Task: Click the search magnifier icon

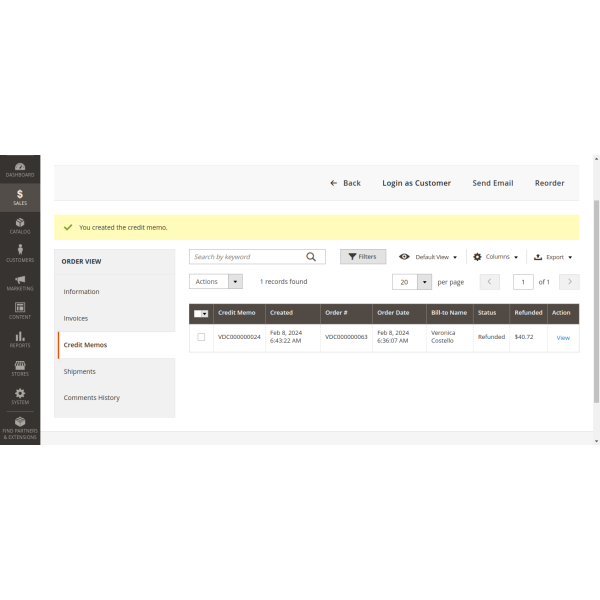Action: click(311, 257)
